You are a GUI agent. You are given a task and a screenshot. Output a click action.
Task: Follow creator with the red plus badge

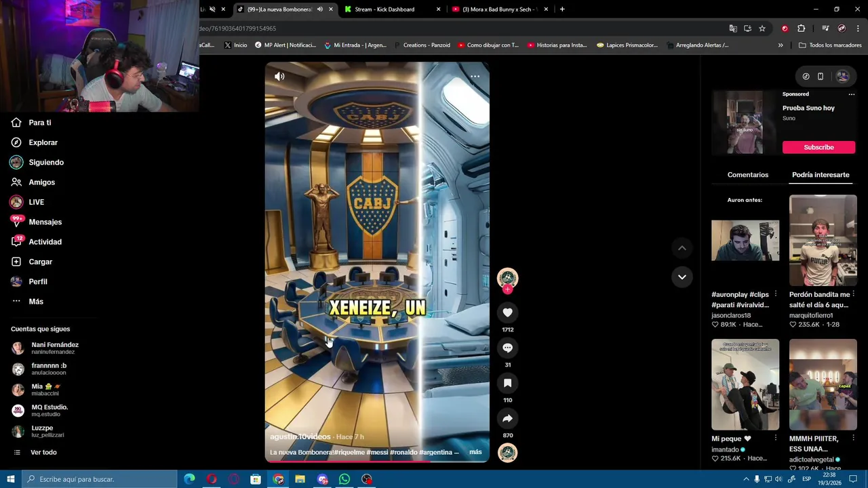507,289
